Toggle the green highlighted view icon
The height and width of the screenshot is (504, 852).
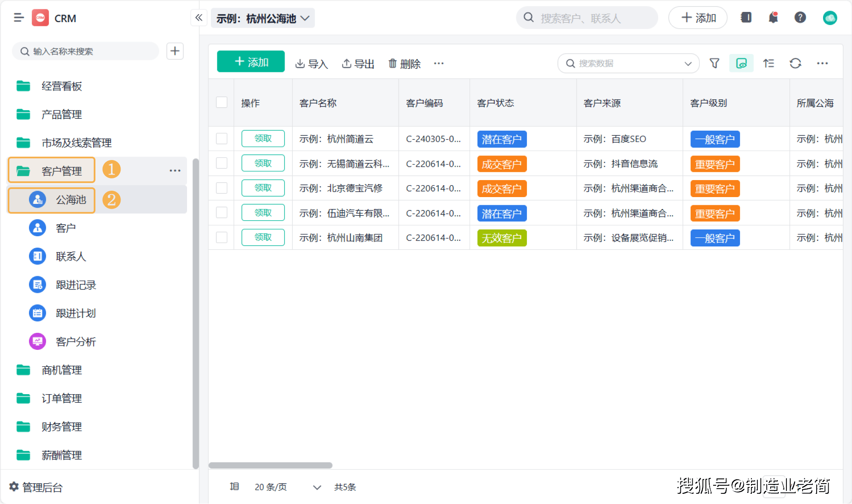pyautogui.click(x=741, y=63)
